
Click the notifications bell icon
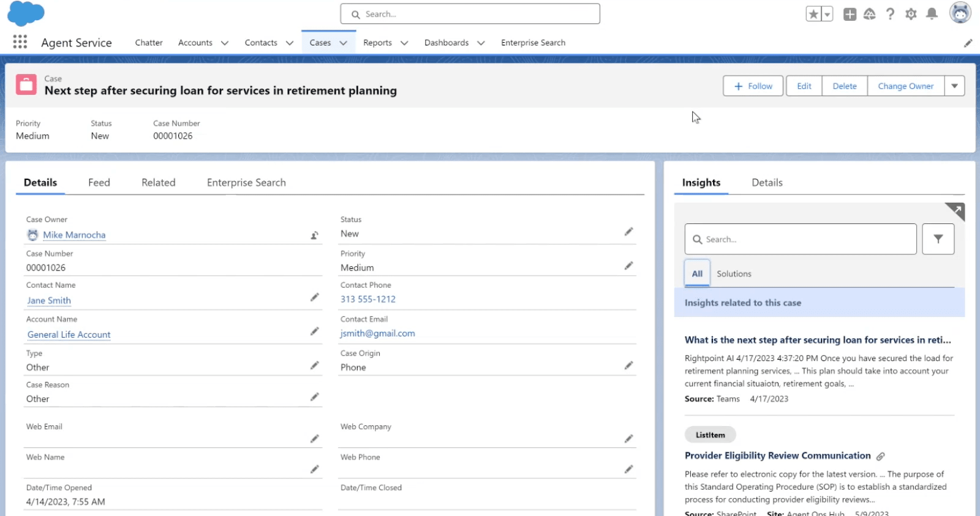coord(932,14)
